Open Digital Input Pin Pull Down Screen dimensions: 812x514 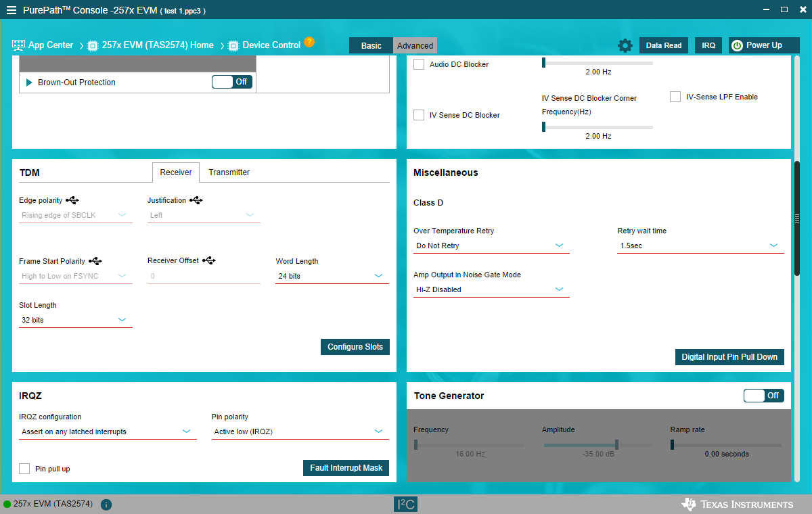729,357
